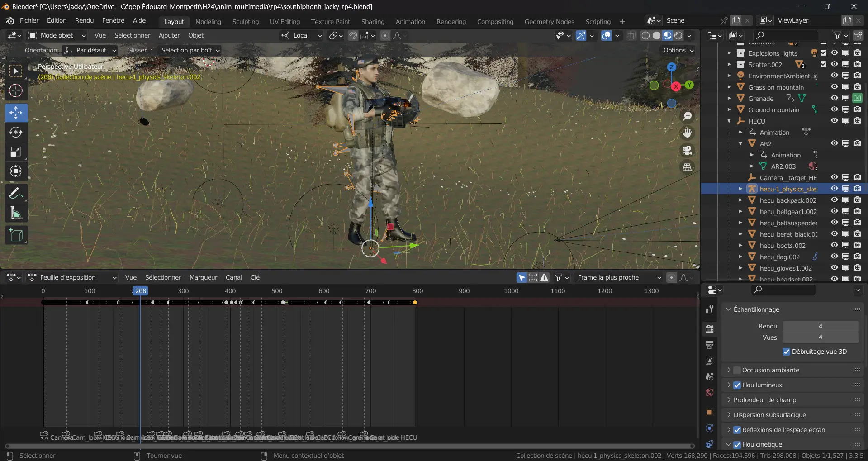This screenshot has height=461, width=868.
Task: Switch to wireframe viewport shading
Action: pos(646,35)
